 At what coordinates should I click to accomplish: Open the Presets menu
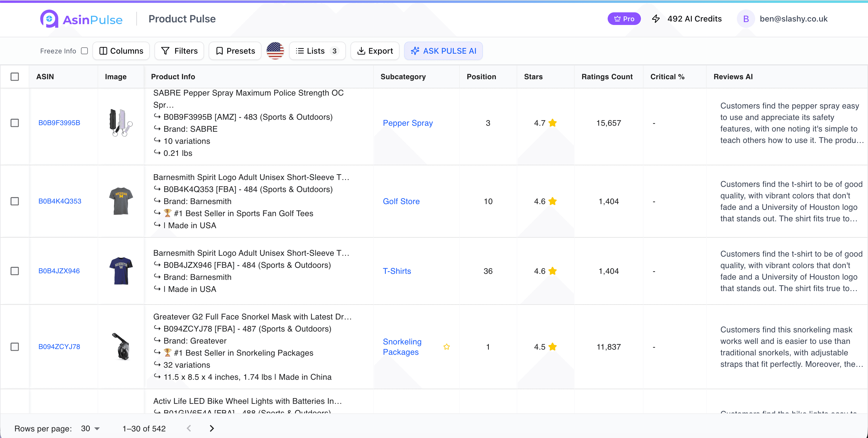[235, 51]
